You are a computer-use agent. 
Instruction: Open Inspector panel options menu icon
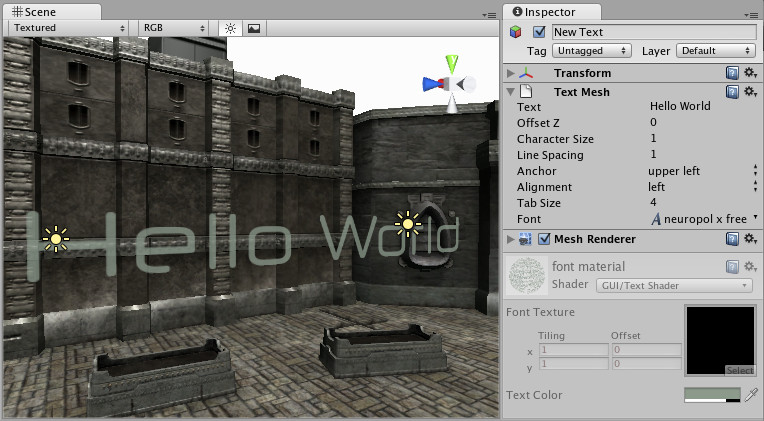pos(752,11)
